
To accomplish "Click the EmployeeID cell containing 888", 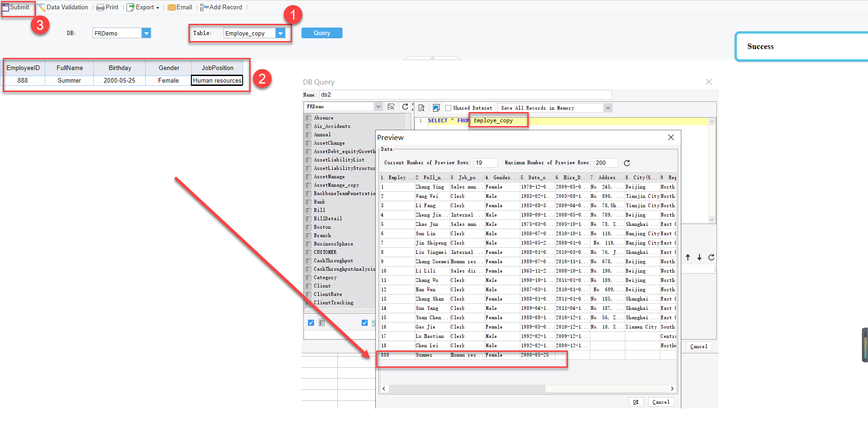I will (x=23, y=80).
